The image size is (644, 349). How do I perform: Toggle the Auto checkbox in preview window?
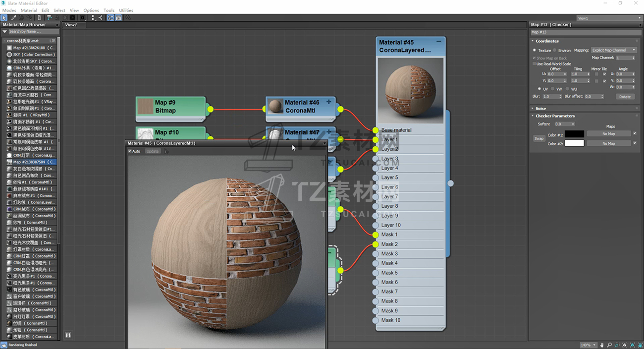pos(130,151)
